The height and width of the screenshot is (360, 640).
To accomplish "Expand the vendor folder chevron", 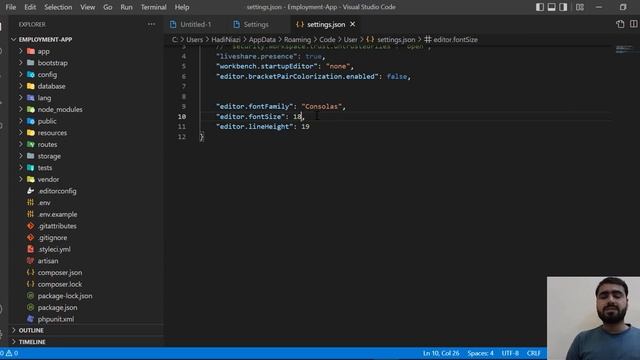I will [21, 179].
